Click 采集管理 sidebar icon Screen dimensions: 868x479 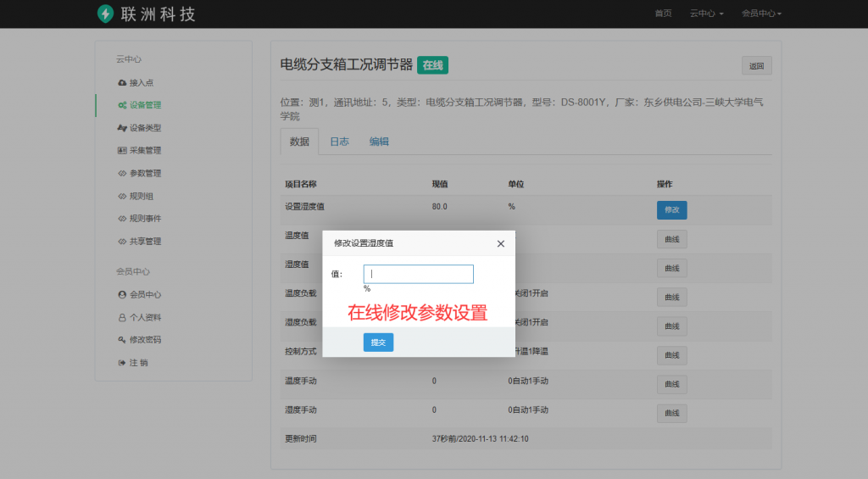click(122, 151)
